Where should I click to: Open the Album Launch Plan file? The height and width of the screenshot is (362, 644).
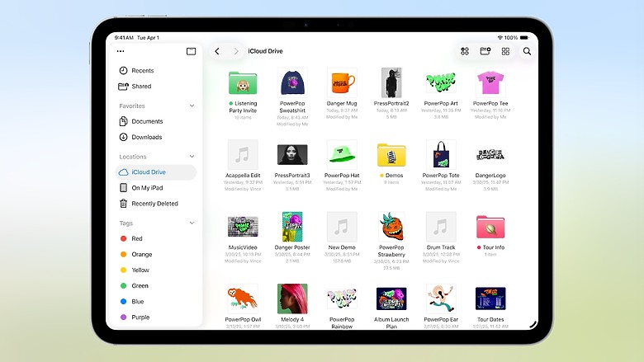(x=391, y=299)
